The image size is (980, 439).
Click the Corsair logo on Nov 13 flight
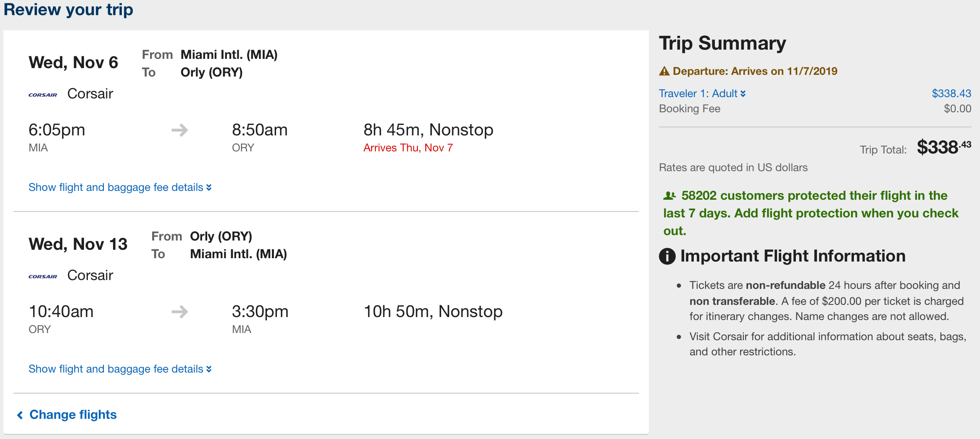pyautogui.click(x=43, y=276)
